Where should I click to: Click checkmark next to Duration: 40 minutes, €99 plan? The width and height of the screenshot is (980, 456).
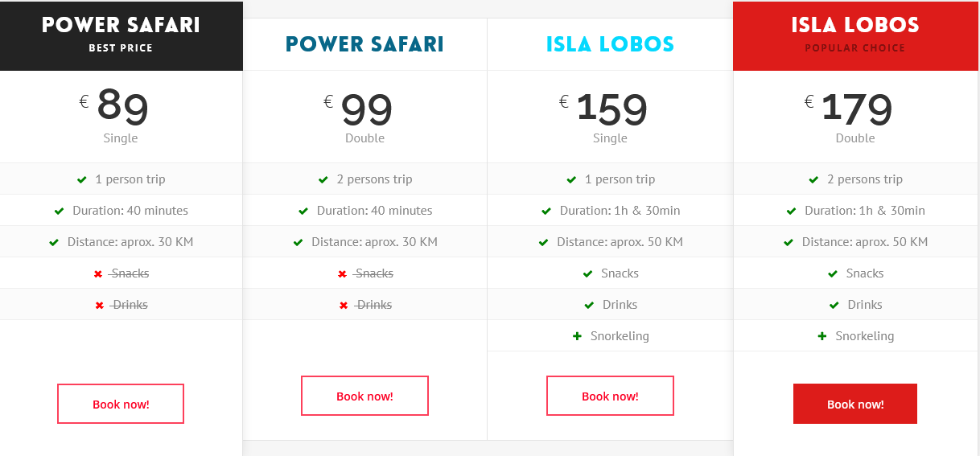point(303,212)
